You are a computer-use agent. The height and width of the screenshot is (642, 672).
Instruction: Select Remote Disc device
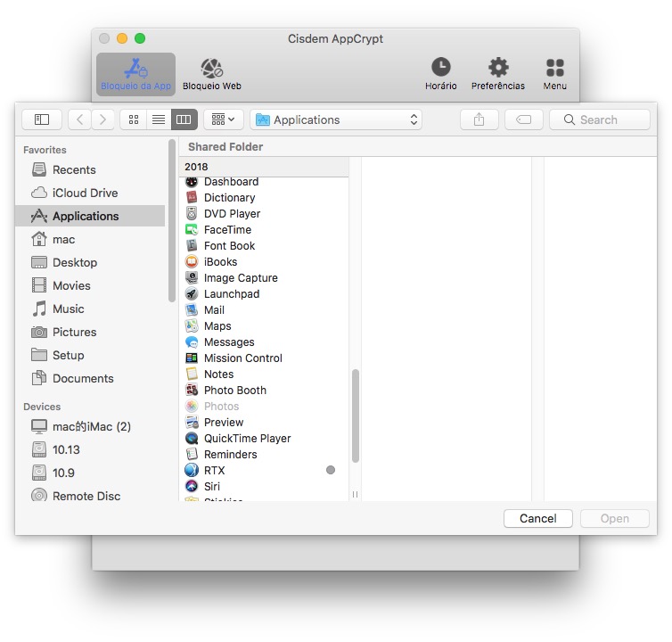(x=91, y=496)
